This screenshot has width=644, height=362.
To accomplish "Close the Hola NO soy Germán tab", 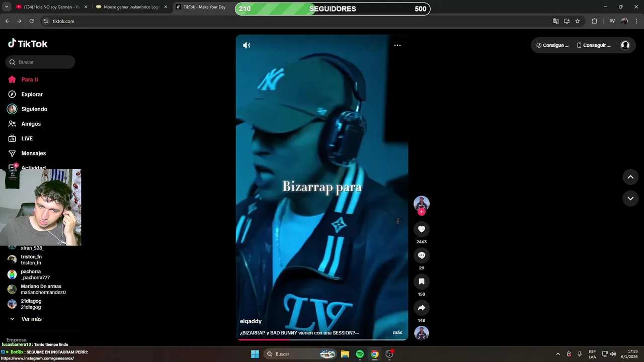I will tap(86, 7).
